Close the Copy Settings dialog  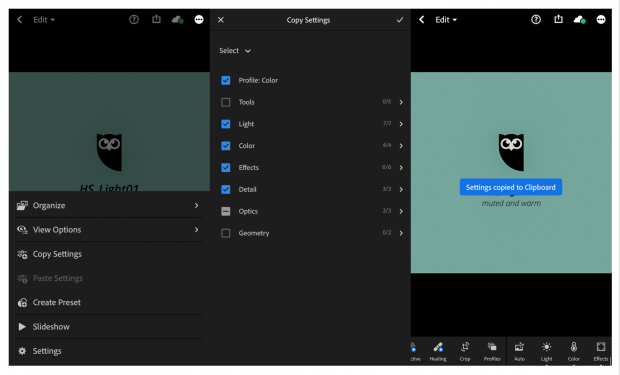coord(221,20)
